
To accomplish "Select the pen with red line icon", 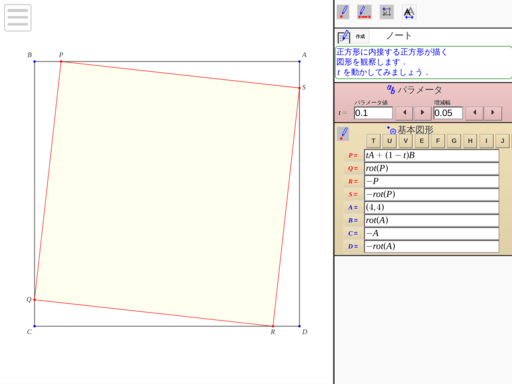I will tap(364, 12).
